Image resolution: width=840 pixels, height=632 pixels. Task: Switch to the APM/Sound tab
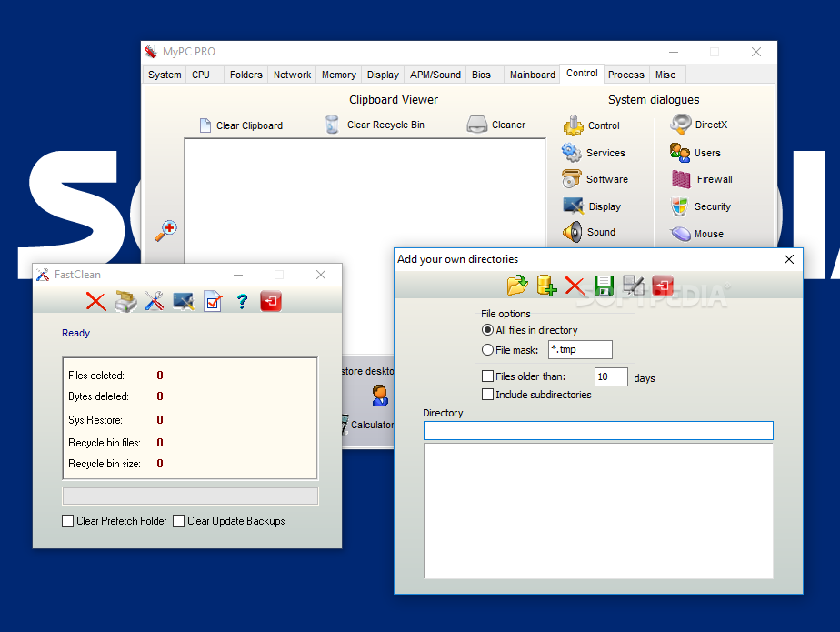pos(435,75)
